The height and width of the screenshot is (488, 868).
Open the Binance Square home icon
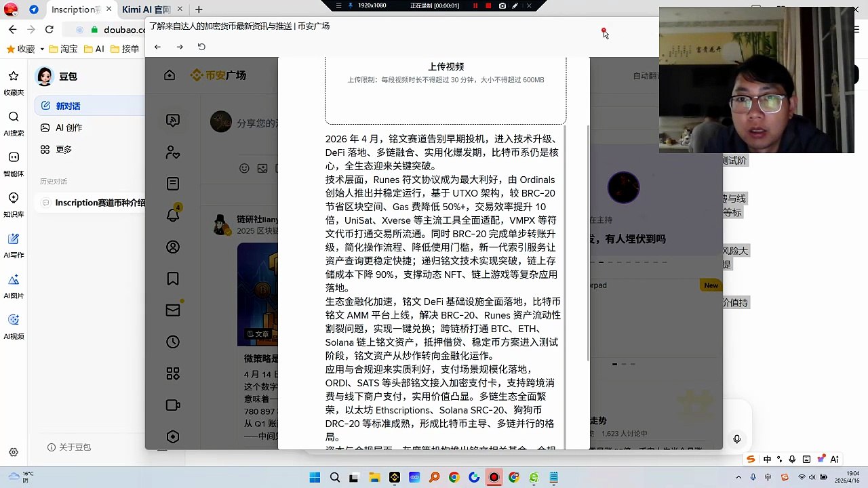coord(170,75)
